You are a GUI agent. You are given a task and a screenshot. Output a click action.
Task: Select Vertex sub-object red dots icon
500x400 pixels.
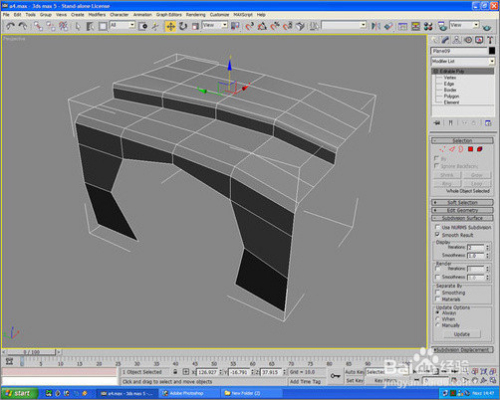click(442, 149)
